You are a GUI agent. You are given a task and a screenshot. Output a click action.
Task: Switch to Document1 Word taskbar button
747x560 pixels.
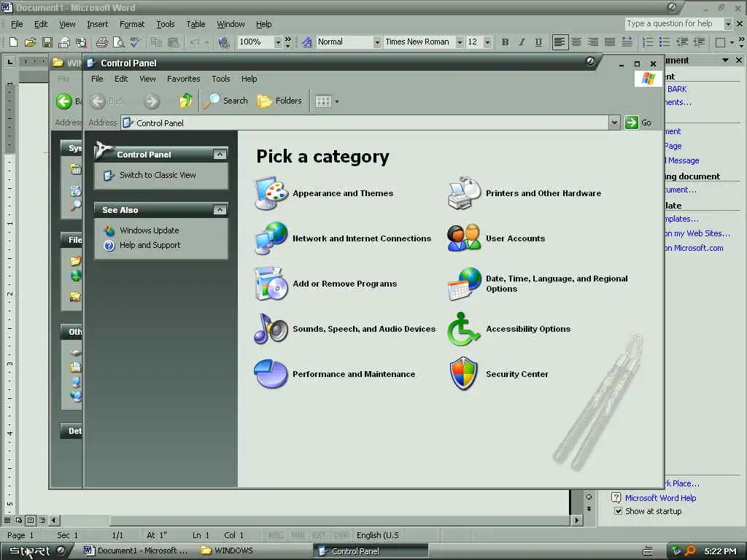[136, 551]
